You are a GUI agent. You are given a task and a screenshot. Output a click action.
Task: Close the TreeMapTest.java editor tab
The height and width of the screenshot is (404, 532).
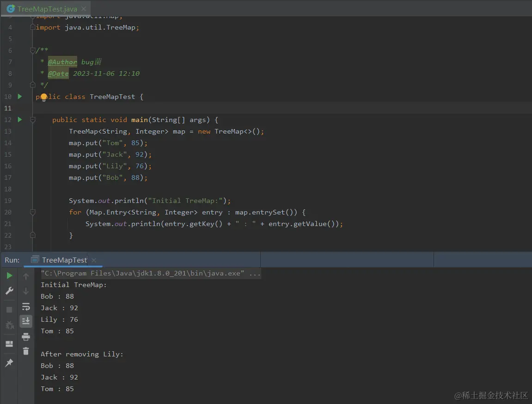click(84, 9)
